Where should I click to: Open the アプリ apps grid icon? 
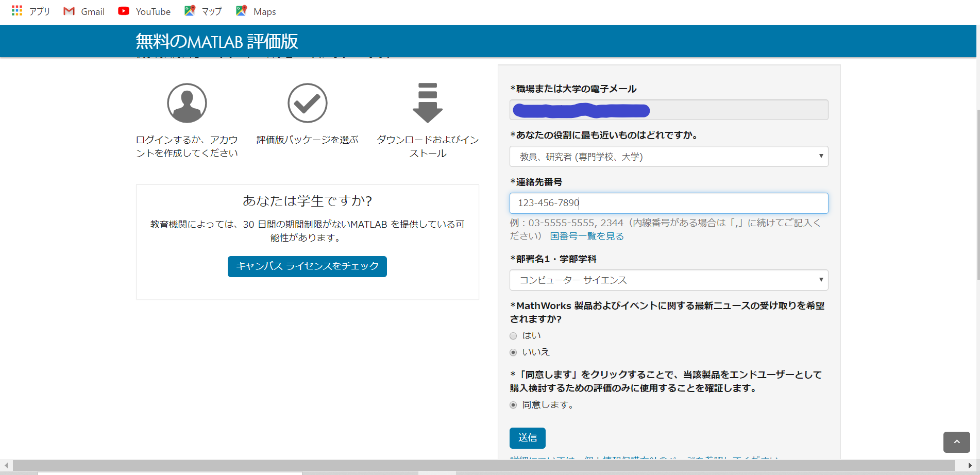(x=17, y=11)
